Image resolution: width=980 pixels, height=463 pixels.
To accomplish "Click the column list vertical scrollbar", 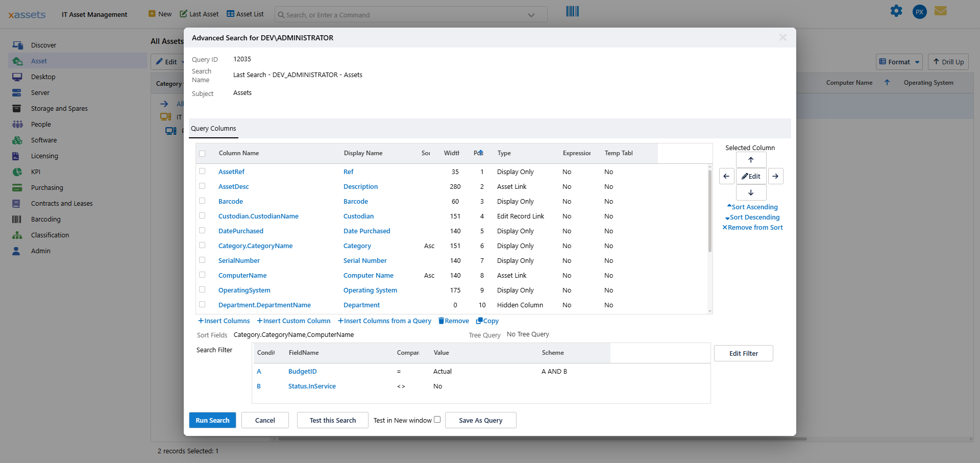I will (x=709, y=211).
